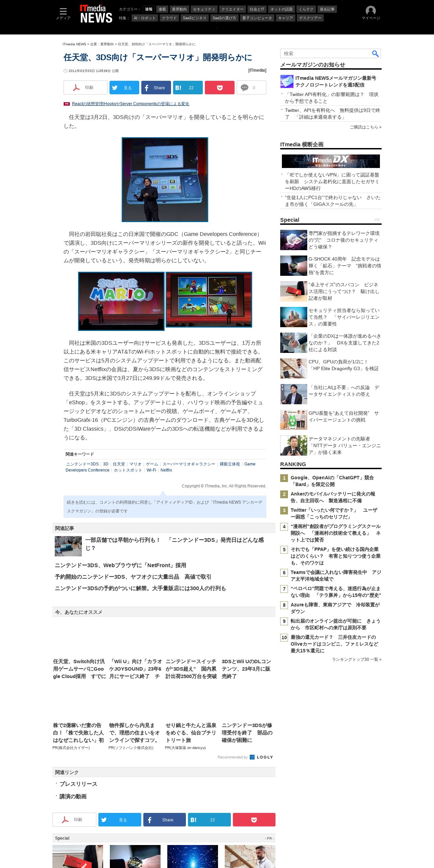Open the HP Elite Dragonfly G3 special article

pos(344,365)
